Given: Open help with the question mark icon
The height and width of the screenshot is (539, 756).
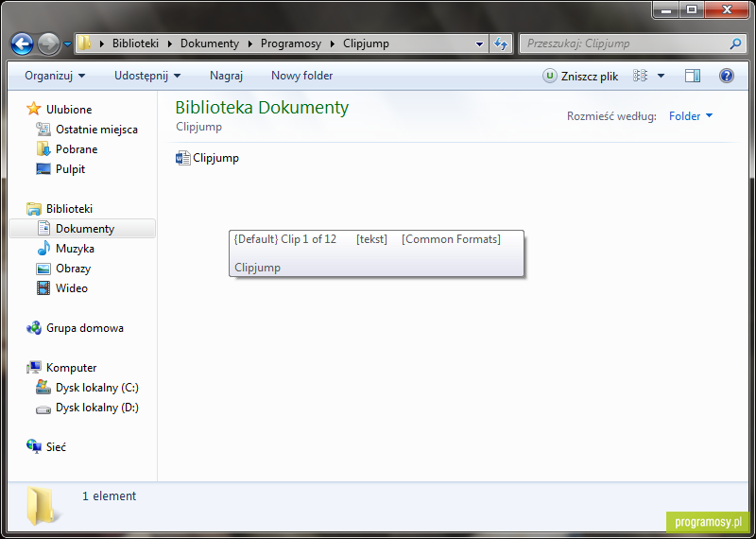Looking at the screenshot, I should coord(726,76).
